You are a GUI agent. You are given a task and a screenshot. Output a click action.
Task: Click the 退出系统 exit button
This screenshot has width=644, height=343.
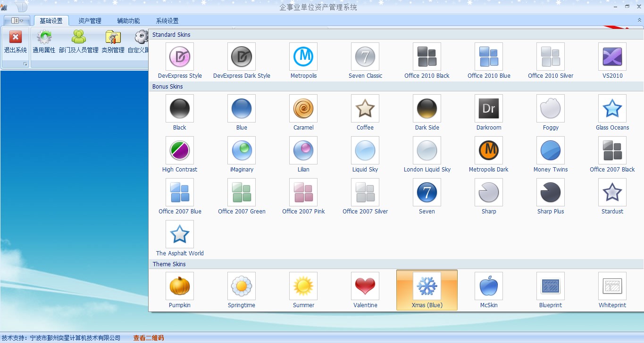(x=16, y=42)
